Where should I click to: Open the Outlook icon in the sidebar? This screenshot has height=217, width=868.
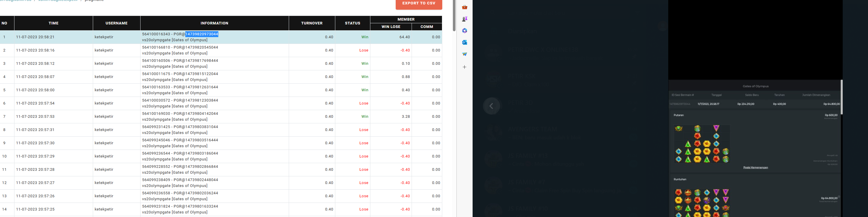click(465, 42)
